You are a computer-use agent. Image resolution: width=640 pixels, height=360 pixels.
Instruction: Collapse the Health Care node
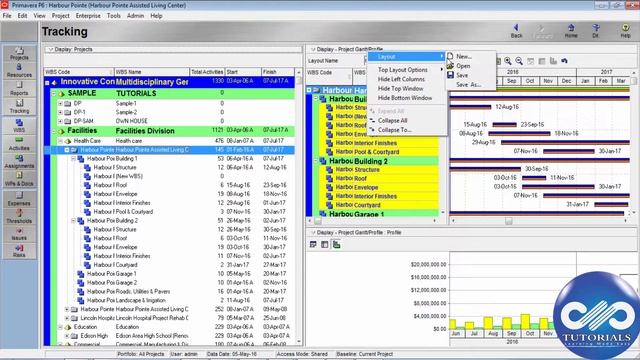[60, 141]
